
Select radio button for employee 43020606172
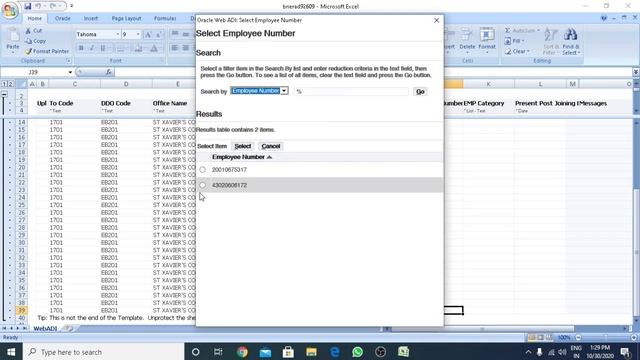(x=203, y=185)
